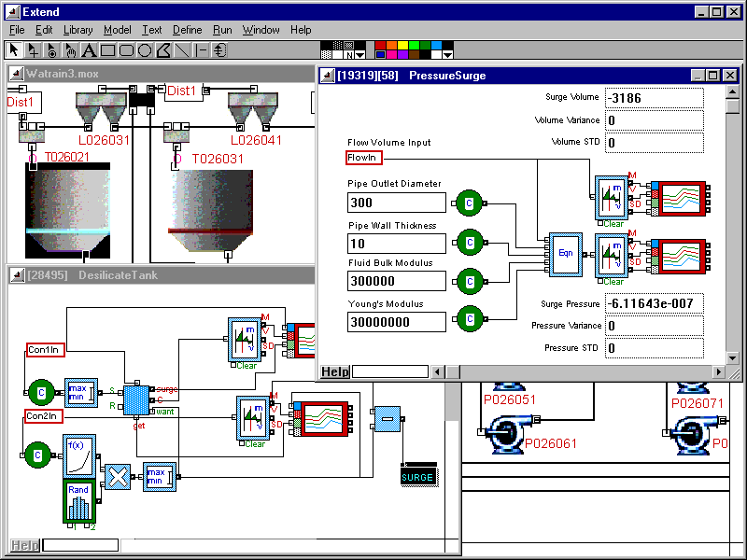Click Pipe Outlet Diameter field showing 300
The image size is (747, 560).
tap(397, 203)
